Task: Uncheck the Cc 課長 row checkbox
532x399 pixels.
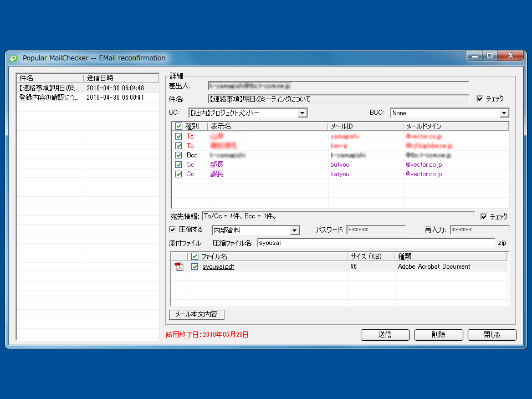Action: point(178,174)
